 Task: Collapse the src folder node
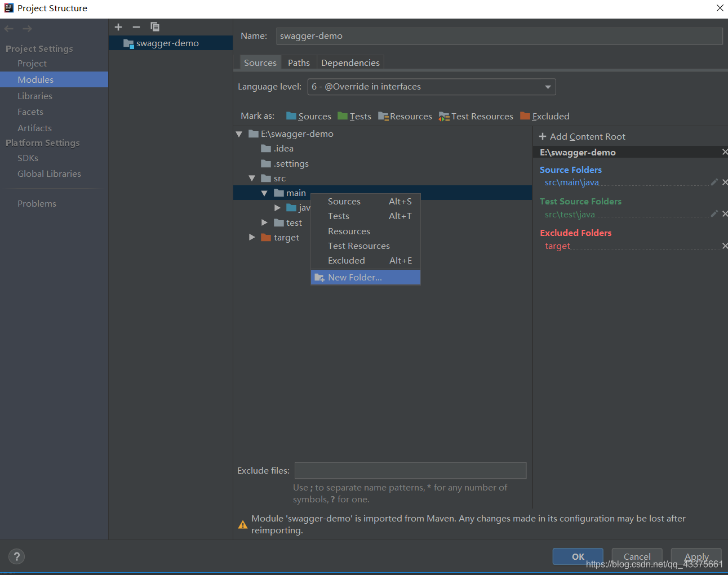pyautogui.click(x=252, y=179)
